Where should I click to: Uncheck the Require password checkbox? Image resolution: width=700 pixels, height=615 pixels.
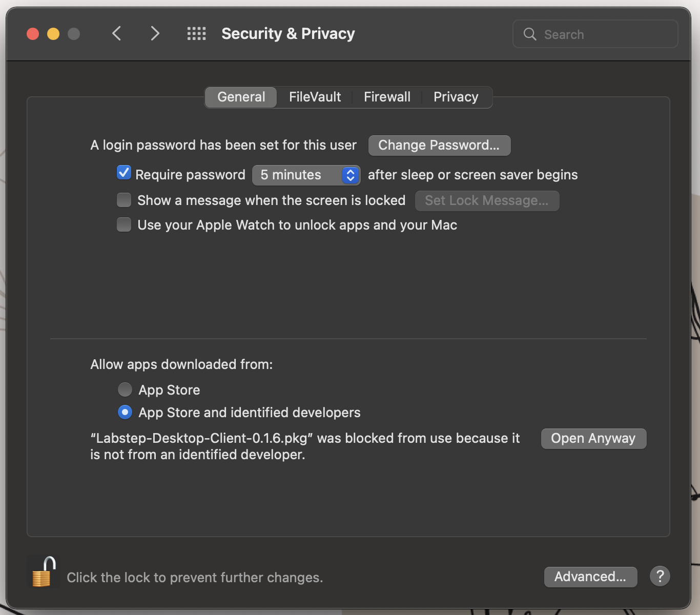coord(124,173)
